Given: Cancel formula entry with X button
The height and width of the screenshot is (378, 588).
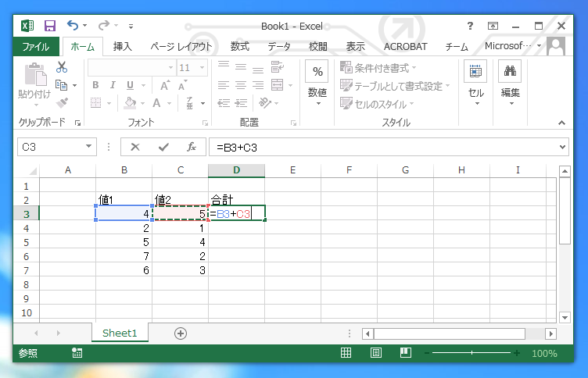Looking at the screenshot, I should point(135,147).
